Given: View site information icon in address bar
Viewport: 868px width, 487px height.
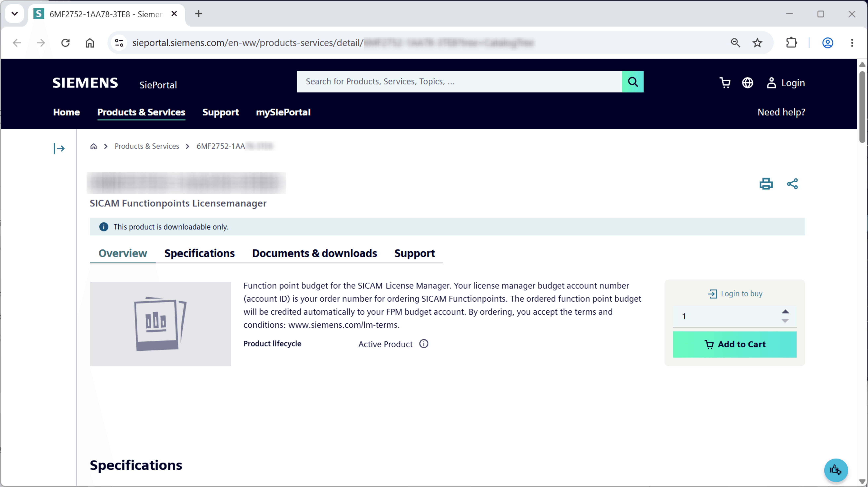Looking at the screenshot, I should pos(119,43).
